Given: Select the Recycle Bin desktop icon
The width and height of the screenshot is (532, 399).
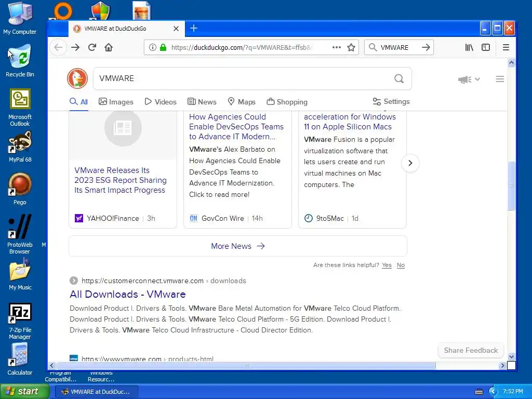Looking at the screenshot, I should [20, 61].
